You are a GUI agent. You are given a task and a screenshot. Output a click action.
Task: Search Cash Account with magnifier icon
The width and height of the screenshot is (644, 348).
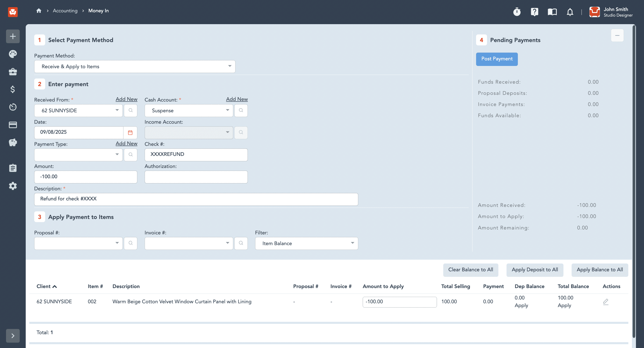241,110
